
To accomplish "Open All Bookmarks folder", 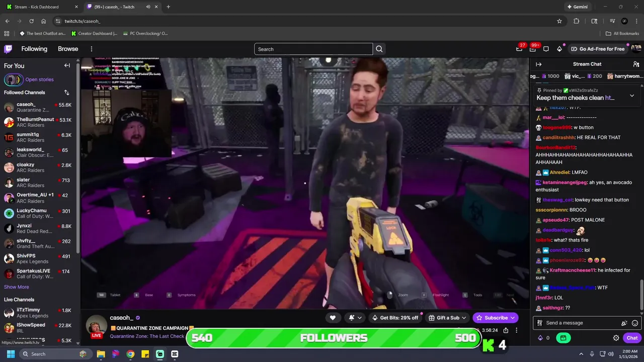I will (x=622, y=34).
